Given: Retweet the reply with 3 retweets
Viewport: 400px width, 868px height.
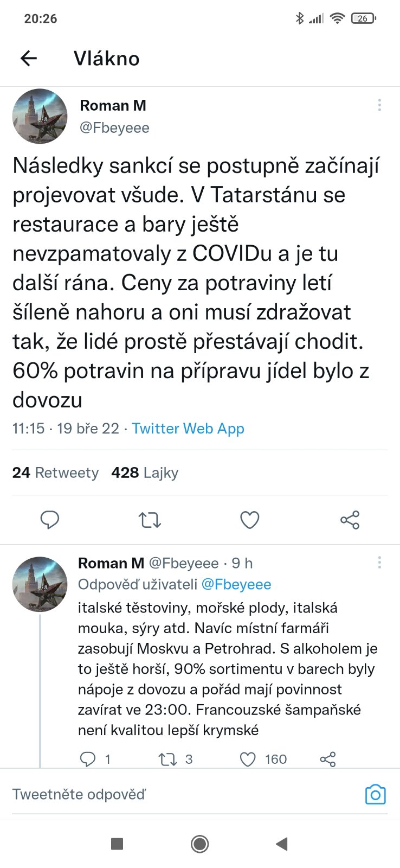Looking at the screenshot, I should pos(167,759).
